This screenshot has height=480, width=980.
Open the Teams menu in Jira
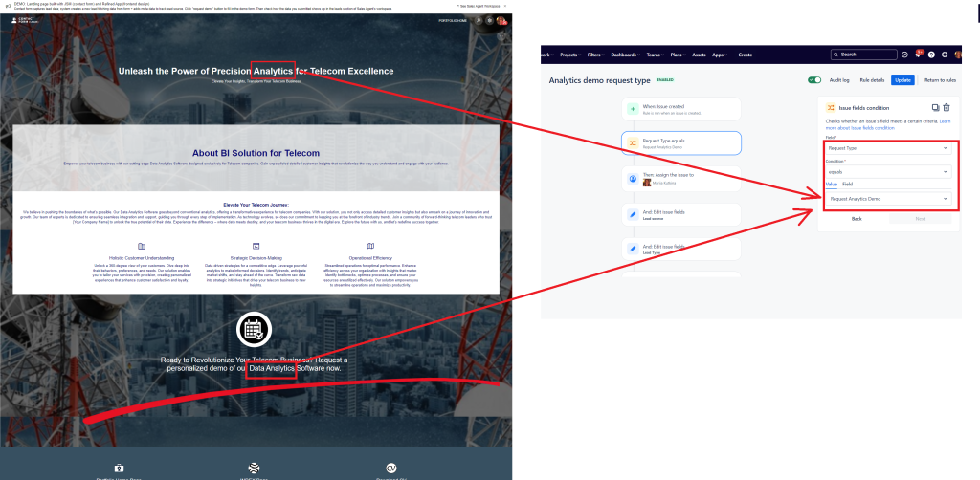(x=656, y=55)
